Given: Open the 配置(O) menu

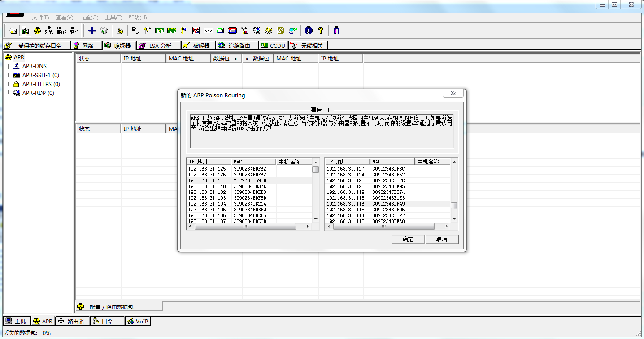Looking at the screenshot, I should (x=89, y=17).
